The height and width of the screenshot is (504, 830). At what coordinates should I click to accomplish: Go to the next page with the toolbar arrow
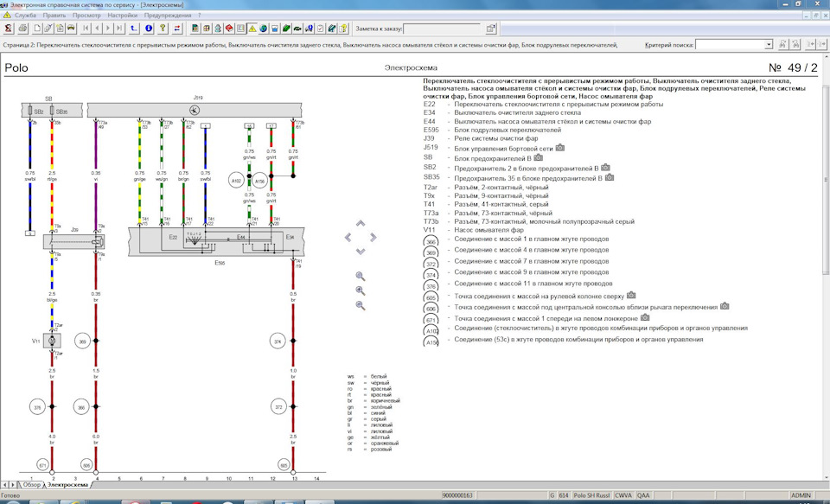point(108,29)
